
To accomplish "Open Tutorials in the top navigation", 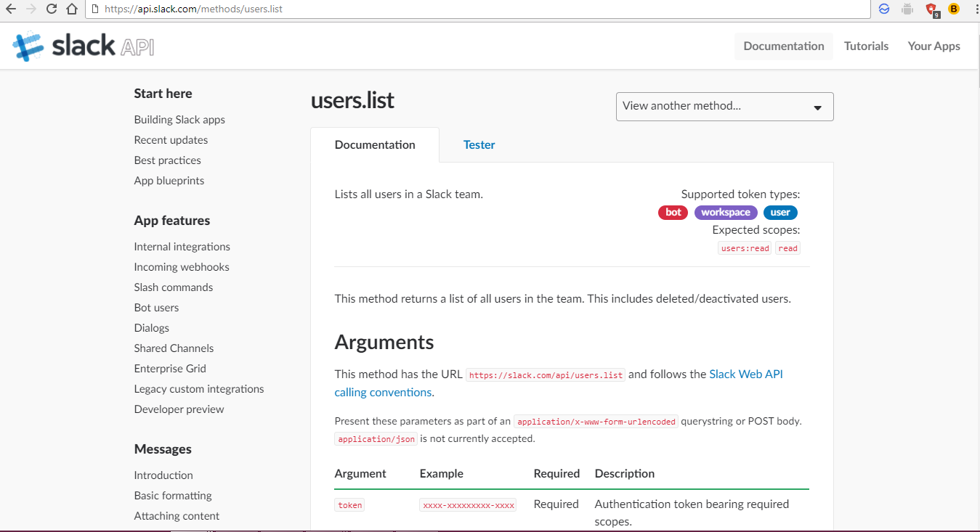I will tap(866, 46).
